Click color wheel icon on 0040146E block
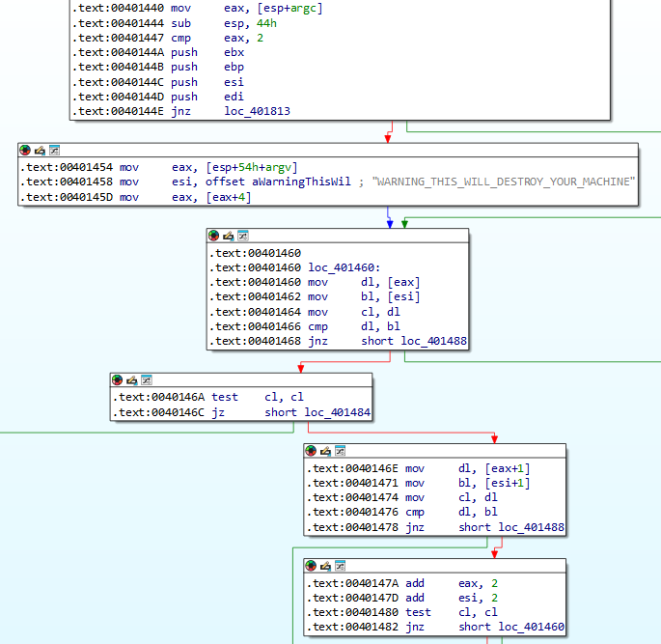The image size is (661, 644). pos(312,451)
